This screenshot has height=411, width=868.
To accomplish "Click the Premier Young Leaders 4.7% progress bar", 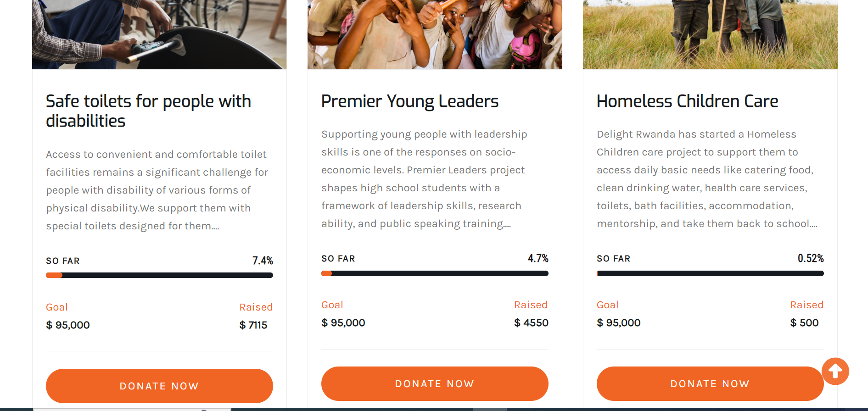I will pos(435,273).
